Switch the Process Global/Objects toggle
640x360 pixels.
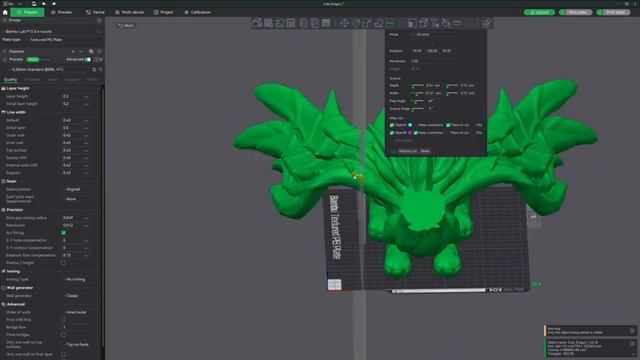38,60
